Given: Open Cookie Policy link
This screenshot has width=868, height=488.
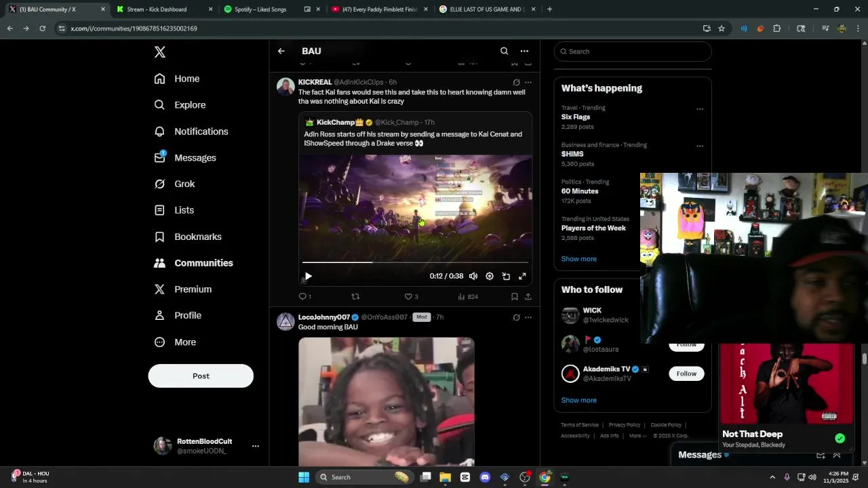Looking at the screenshot, I should pyautogui.click(x=666, y=425).
